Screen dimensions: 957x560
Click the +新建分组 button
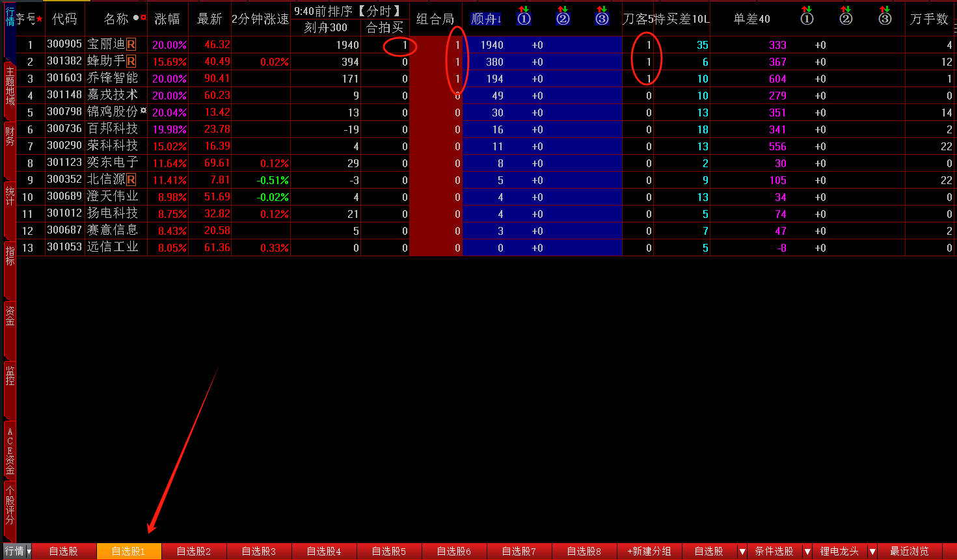tap(649, 552)
